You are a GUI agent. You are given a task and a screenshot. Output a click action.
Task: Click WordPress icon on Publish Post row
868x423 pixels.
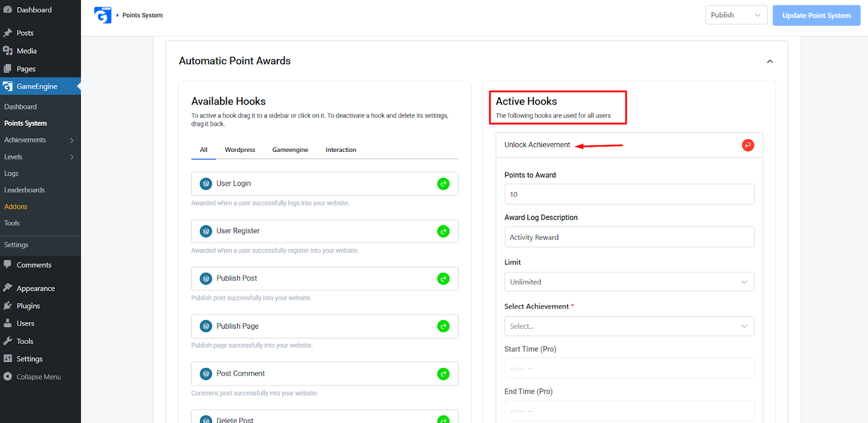[x=206, y=279]
